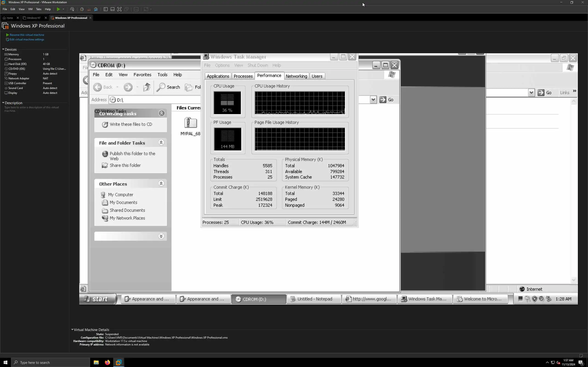This screenshot has width=588, height=367.
Task: Open the Snapshot Manager icon
Action: point(96,9)
